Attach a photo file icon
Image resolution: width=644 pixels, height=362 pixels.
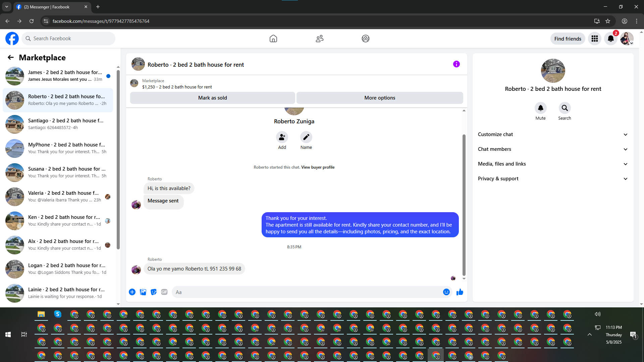(143, 292)
